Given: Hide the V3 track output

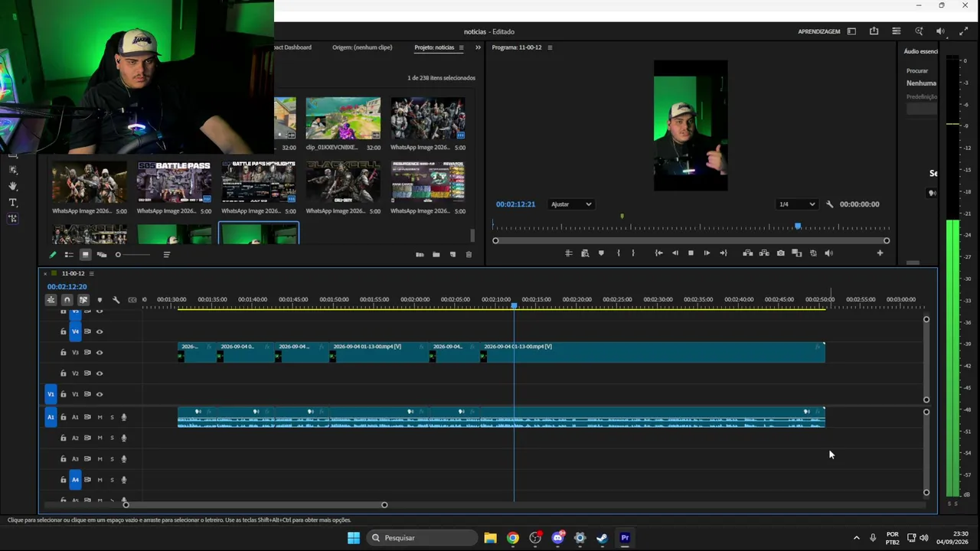Looking at the screenshot, I should pyautogui.click(x=100, y=353).
